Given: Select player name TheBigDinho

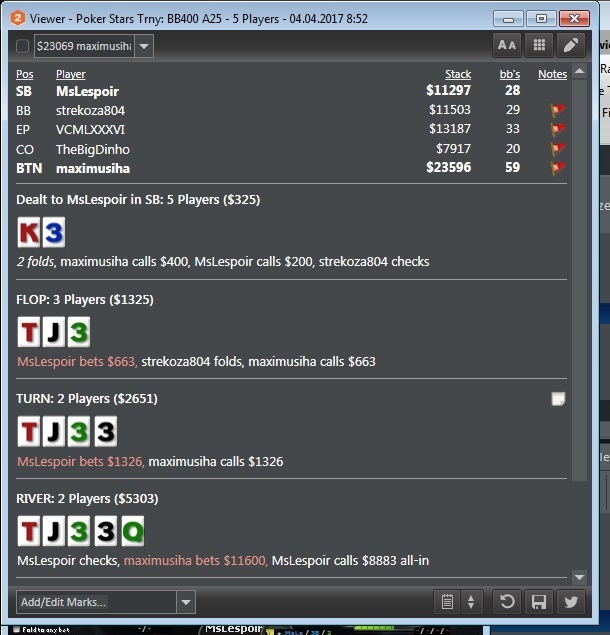Looking at the screenshot, I should 93,149.
